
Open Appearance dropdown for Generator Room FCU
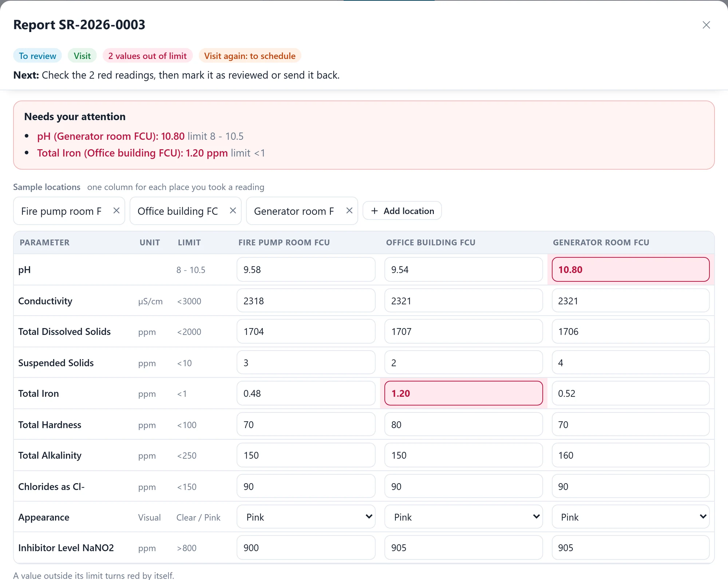630,517
